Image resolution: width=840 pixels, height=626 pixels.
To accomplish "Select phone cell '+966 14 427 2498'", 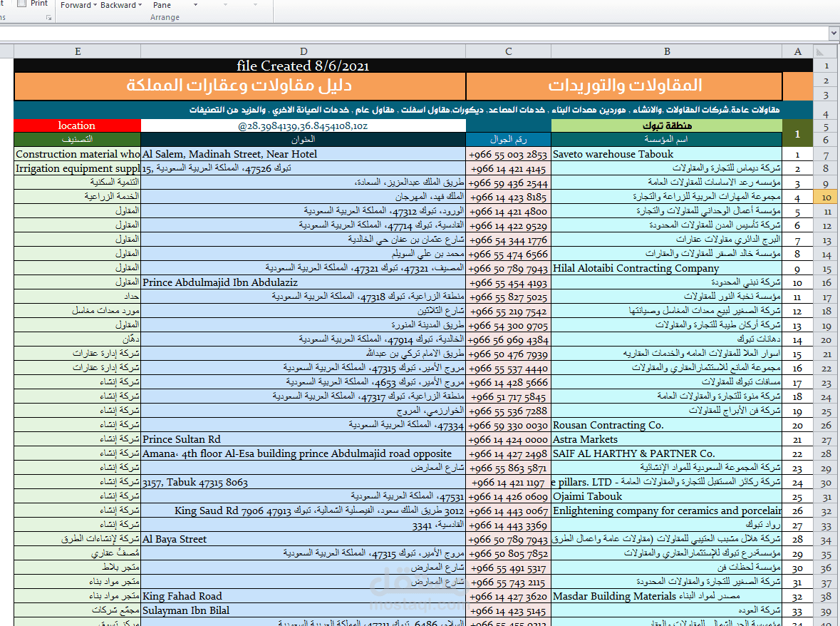I will 509,454.
